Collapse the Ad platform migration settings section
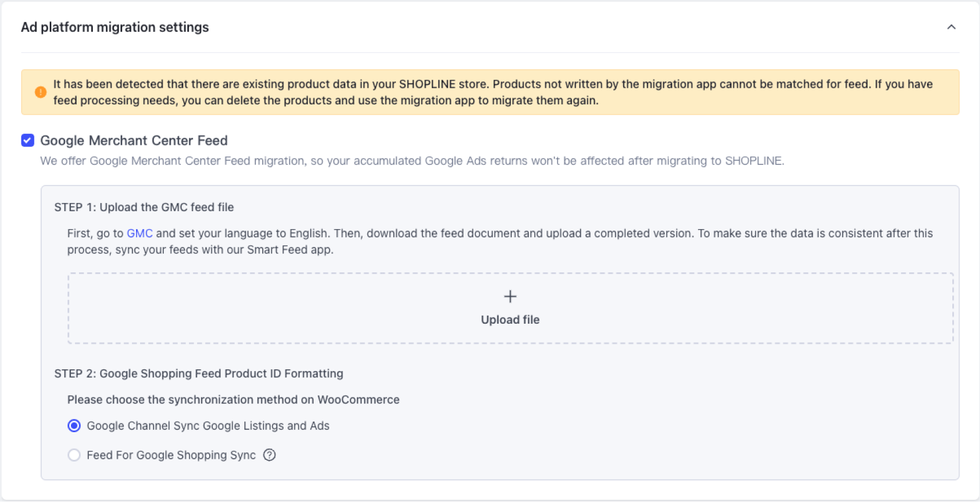The image size is (980, 502). (951, 27)
